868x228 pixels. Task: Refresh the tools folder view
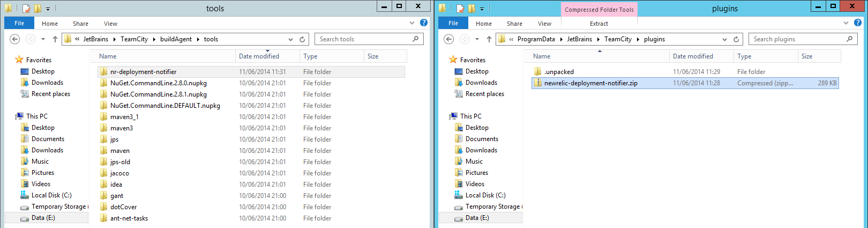pyautogui.click(x=302, y=39)
